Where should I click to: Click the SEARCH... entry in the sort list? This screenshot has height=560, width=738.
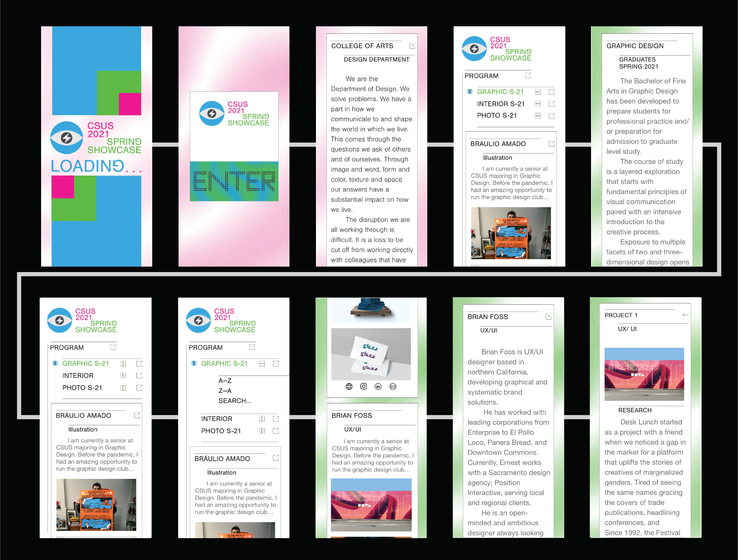pos(235,401)
